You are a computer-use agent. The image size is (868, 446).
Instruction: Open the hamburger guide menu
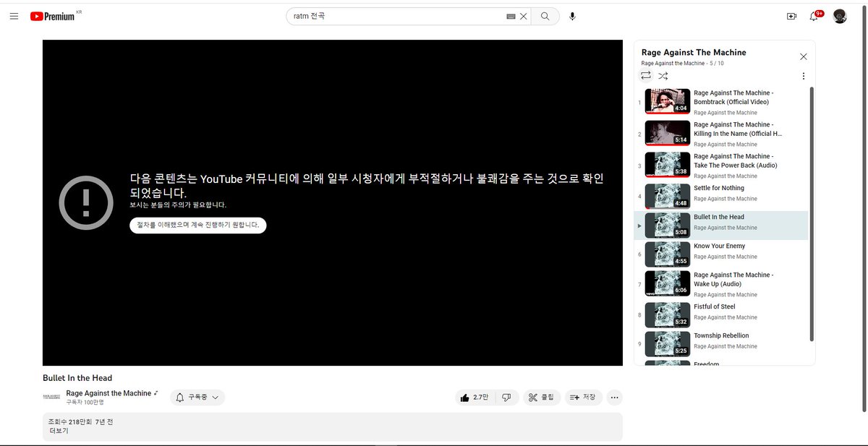[14, 16]
